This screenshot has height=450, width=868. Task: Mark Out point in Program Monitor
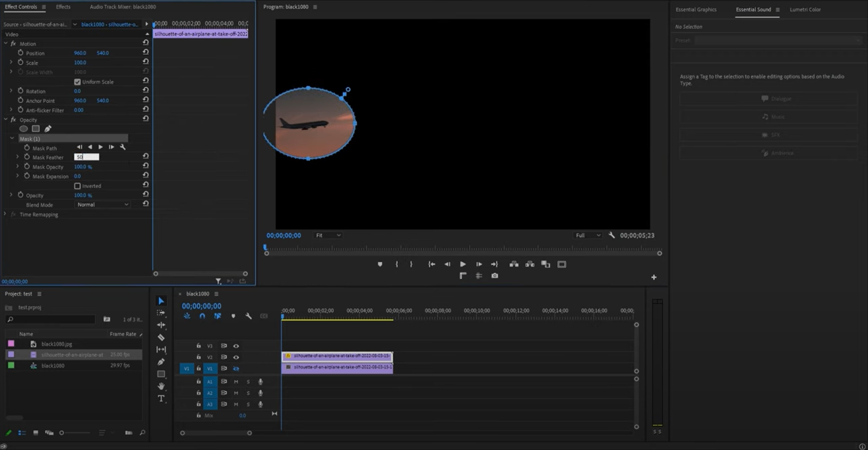411,265
